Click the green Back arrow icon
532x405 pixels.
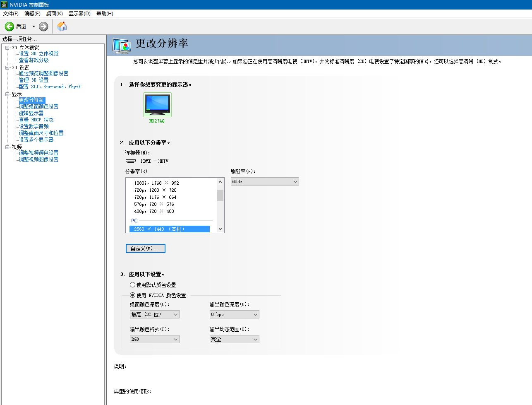coord(10,27)
